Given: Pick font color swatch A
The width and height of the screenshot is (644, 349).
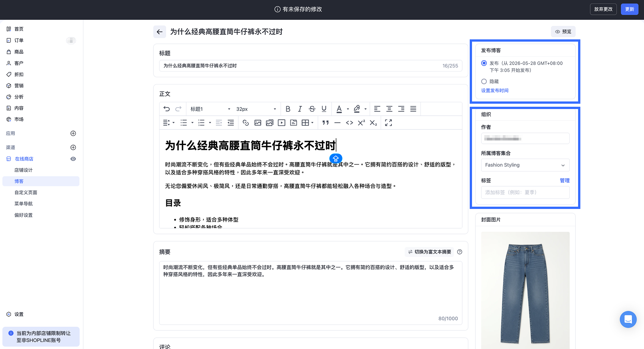Looking at the screenshot, I should [x=339, y=109].
